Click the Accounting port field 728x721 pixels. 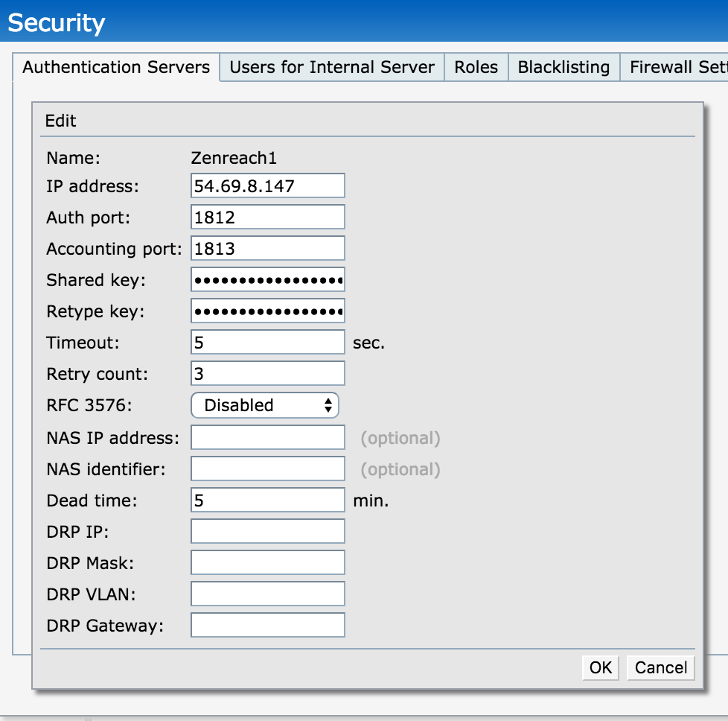[x=267, y=248]
